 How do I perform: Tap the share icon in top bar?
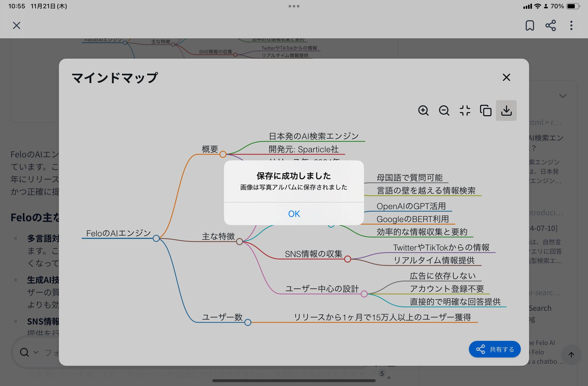pos(550,25)
